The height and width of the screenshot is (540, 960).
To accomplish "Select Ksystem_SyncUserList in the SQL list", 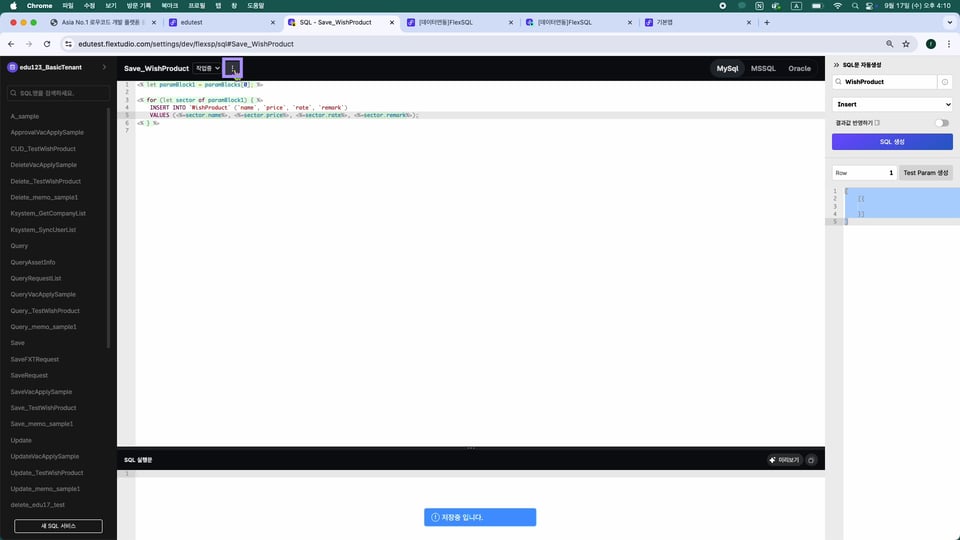I will coord(43,230).
